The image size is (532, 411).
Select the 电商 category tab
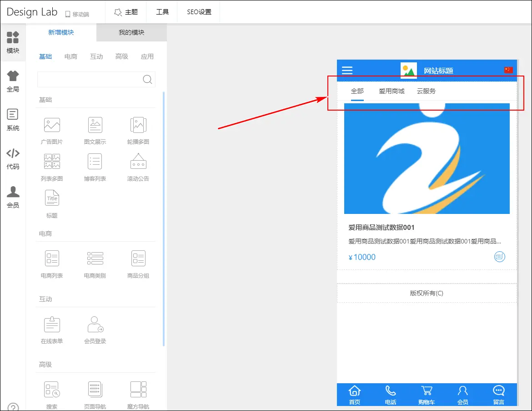coord(71,56)
